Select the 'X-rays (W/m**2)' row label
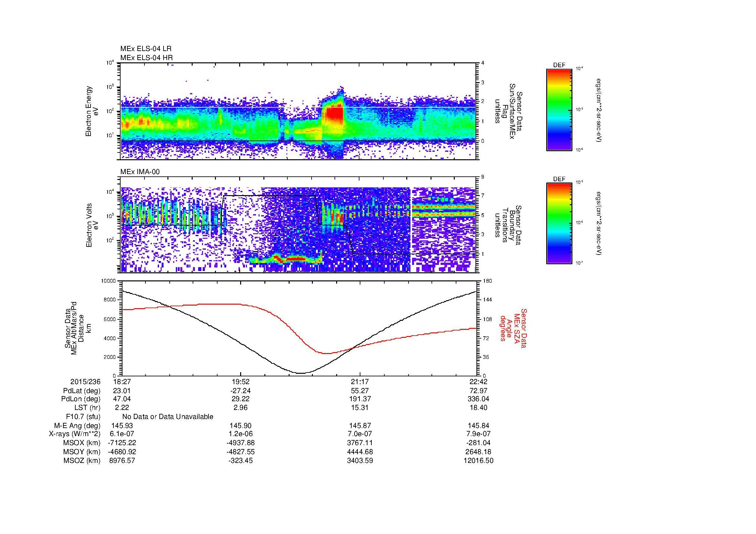Viewport: 756px width, 534px height. [75, 434]
